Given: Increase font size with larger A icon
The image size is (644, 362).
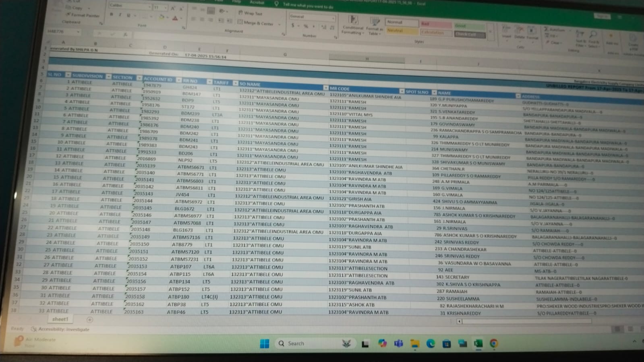Looking at the screenshot, I should click(x=173, y=8).
